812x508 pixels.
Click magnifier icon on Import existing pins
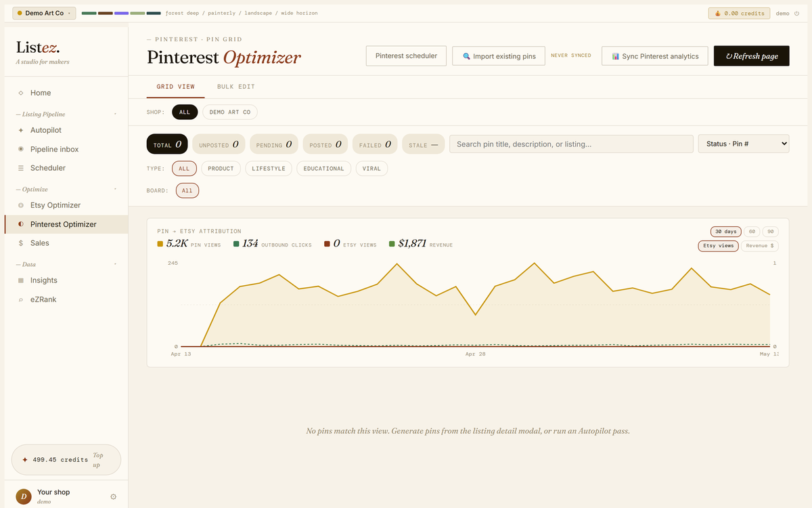click(466, 56)
